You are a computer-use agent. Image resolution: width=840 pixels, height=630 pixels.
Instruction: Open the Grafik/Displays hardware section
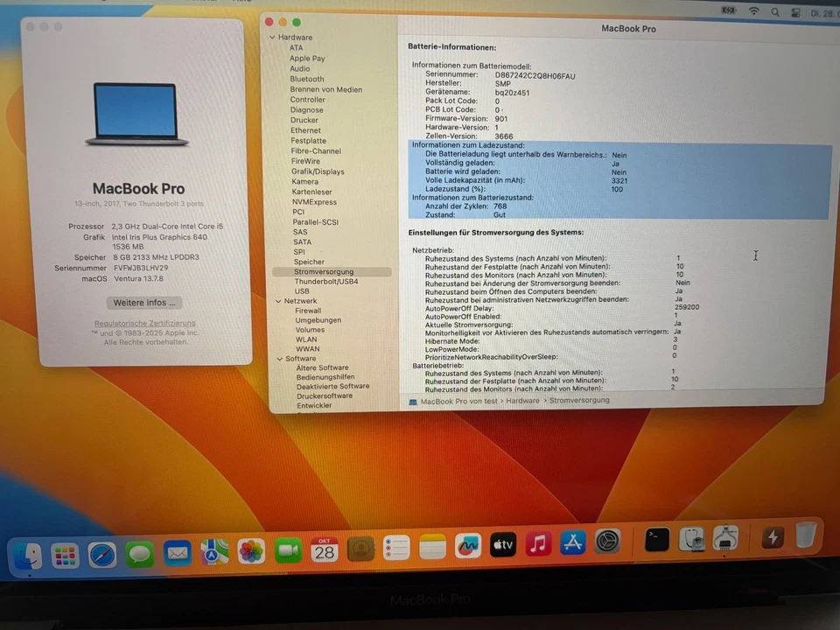pos(317,171)
